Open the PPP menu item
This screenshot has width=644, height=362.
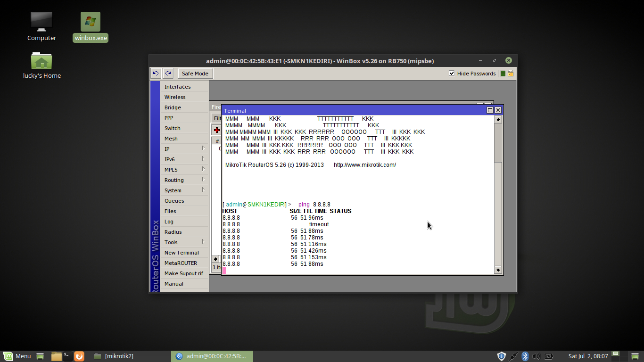[x=184, y=118]
